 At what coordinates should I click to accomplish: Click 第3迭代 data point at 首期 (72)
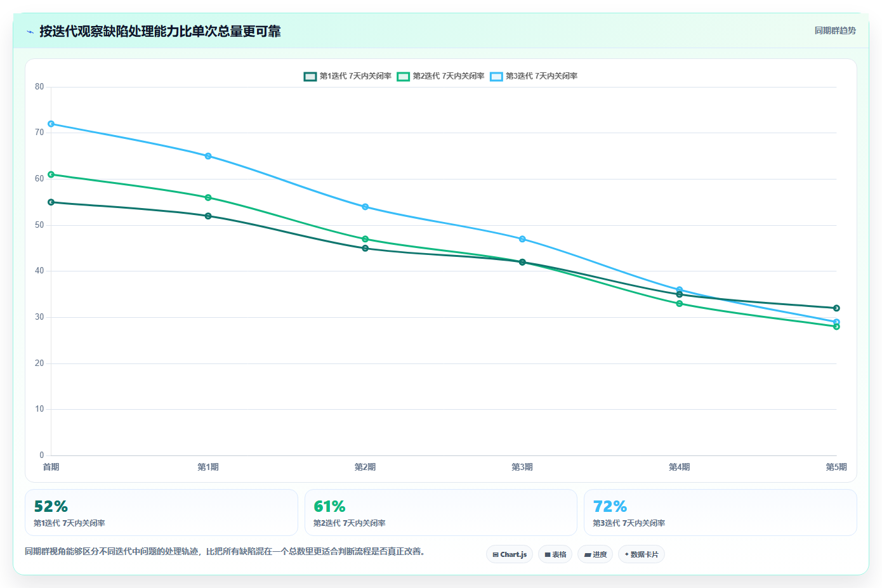51,124
